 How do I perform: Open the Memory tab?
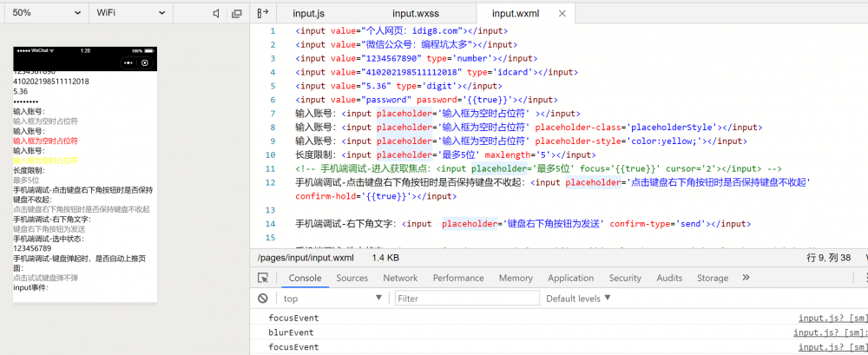tap(516, 278)
